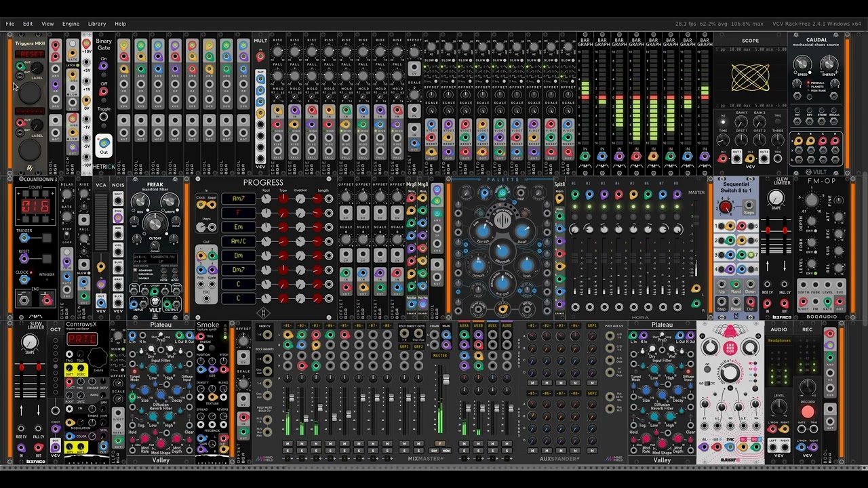868x488 pixels.
Task: Open the File menu
Action: click(10, 24)
